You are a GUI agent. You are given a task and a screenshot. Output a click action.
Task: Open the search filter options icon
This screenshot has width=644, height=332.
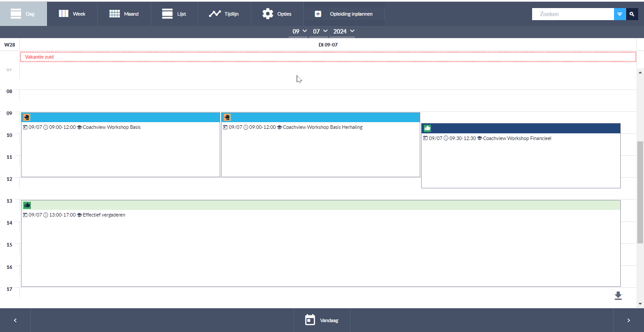click(x=620, y=14)
